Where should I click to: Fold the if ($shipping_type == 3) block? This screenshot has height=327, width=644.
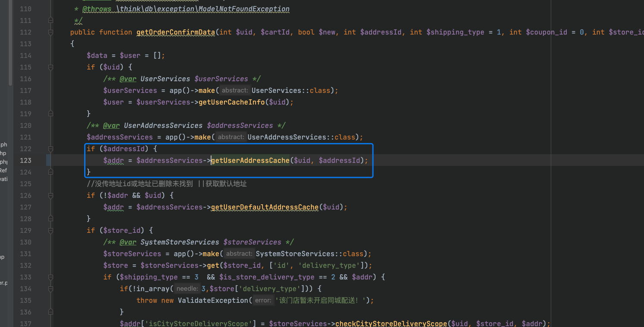point(51,277)
